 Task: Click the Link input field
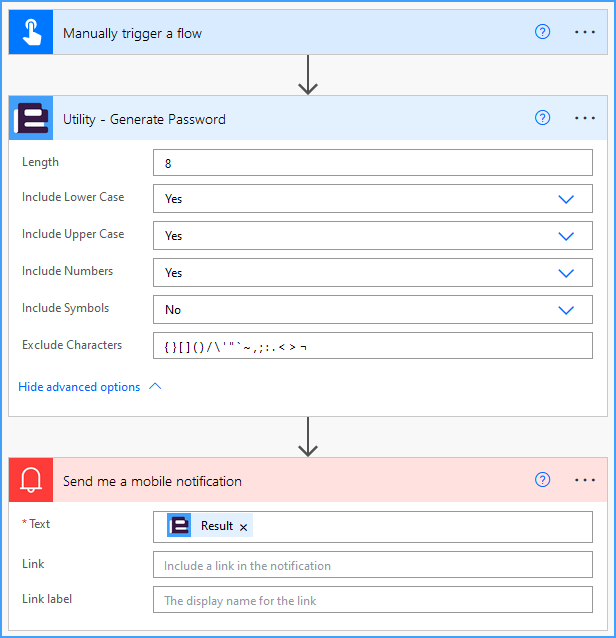(x=373, y=565)
